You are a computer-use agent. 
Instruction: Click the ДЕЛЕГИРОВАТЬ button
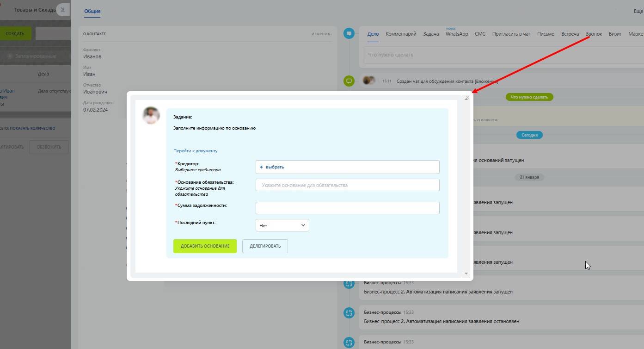pos(265,246)
